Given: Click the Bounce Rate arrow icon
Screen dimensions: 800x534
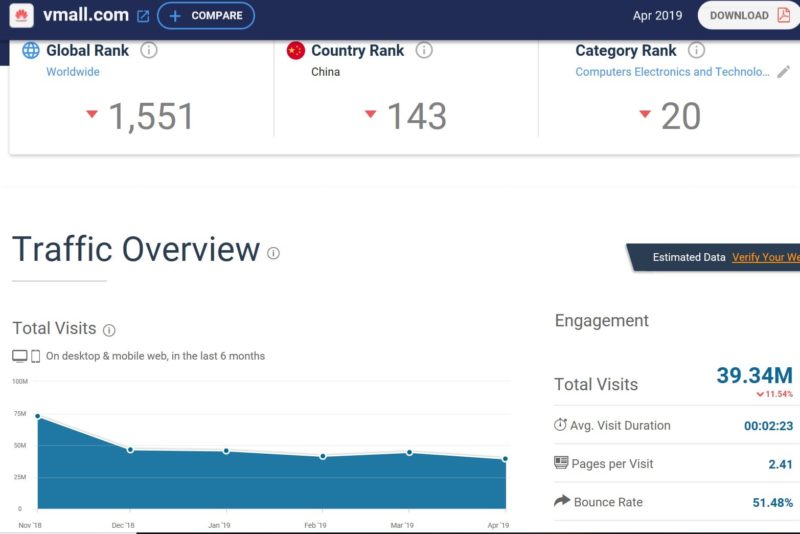Looking at the screenshot, I should pos(562,500).
